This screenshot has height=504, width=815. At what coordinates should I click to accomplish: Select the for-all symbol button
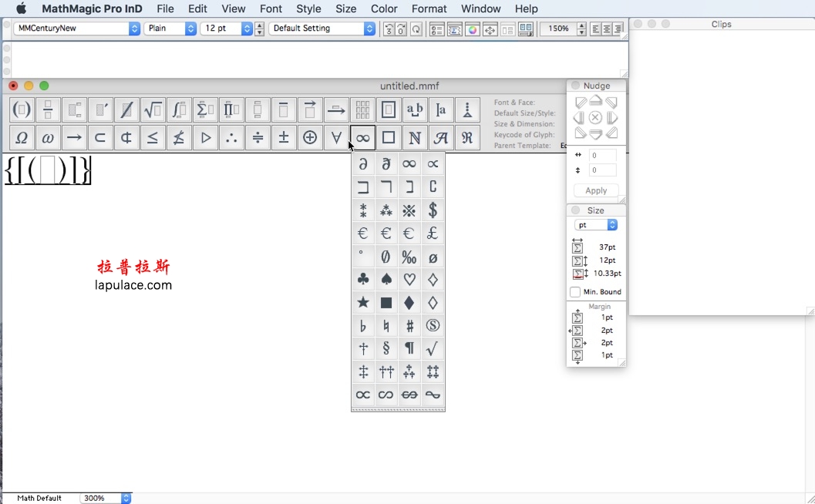click(335, 137)
